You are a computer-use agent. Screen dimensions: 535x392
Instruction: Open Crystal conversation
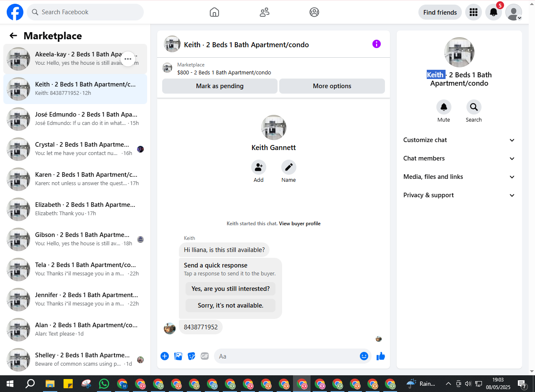pos(75,149)
